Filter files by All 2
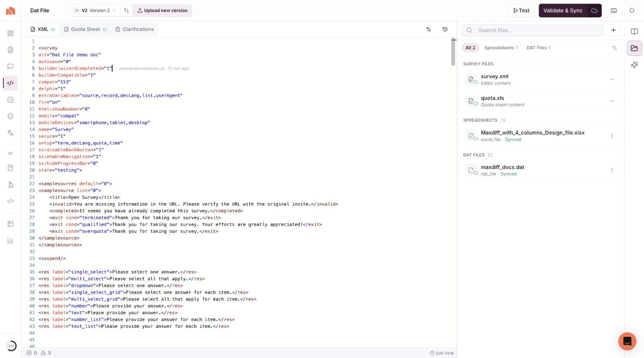Image resolution: width=644 pixels, height=358 pixels. pos(470,48)
